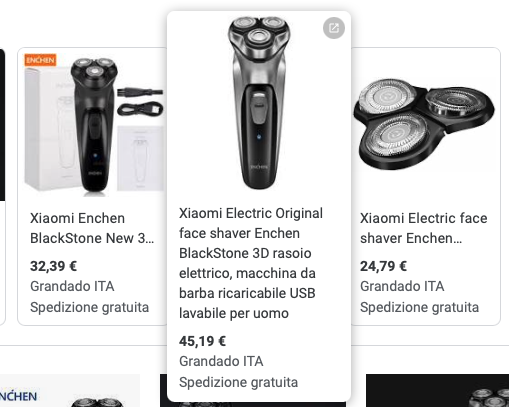
Task: Click Grandado ITA seller under 24,79 €
Action: 402,286
